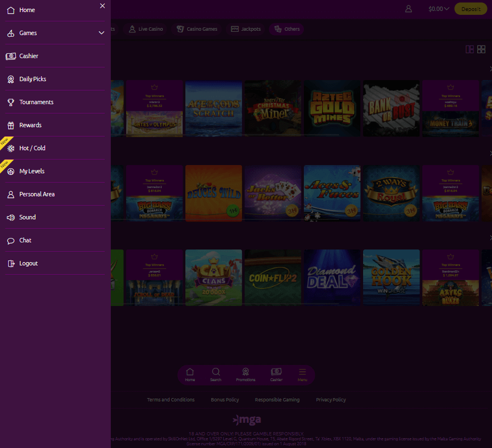The height and width of the screenshot is (448, 492).
Task: Close the side menu with the X icon
Action: click(x=102, y=5)
